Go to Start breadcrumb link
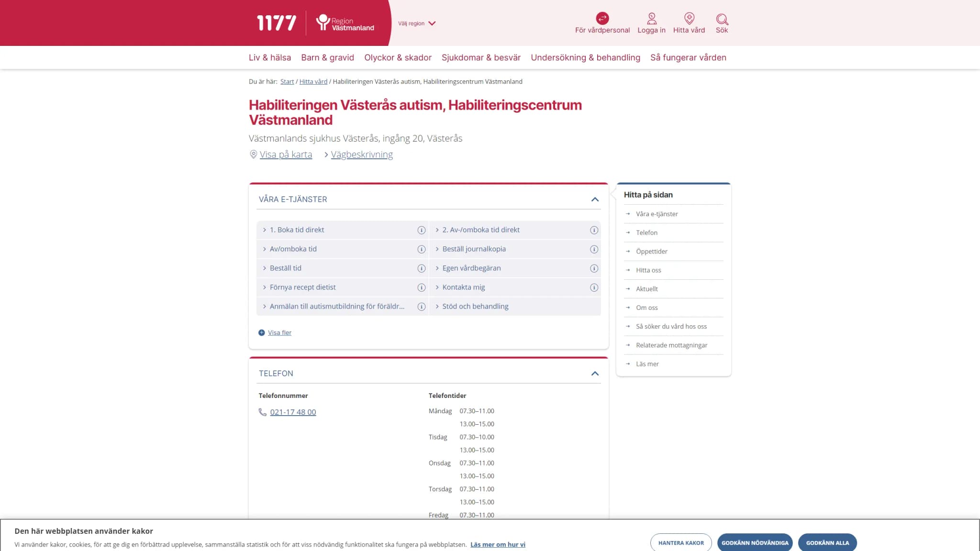The width and height of the screenshot is (980, 551). tap(287, 81)
